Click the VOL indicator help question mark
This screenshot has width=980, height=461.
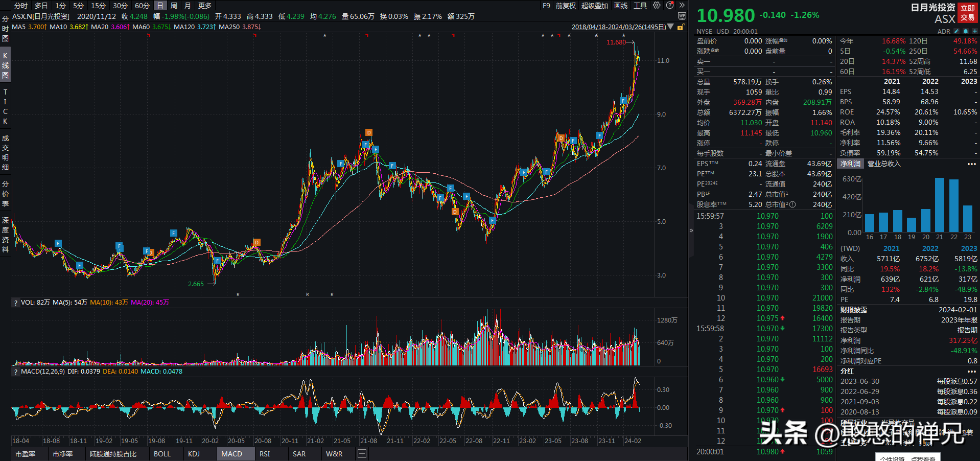16,303
